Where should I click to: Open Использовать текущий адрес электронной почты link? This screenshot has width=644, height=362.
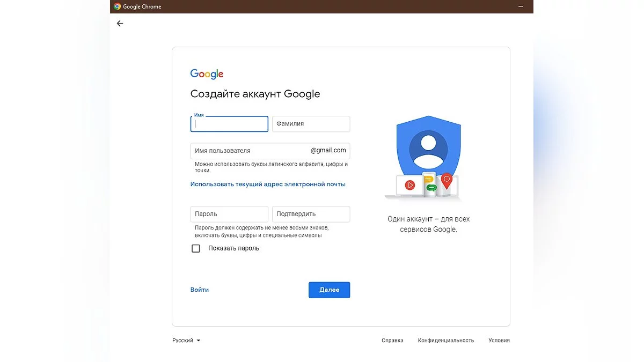coord(268,184)
